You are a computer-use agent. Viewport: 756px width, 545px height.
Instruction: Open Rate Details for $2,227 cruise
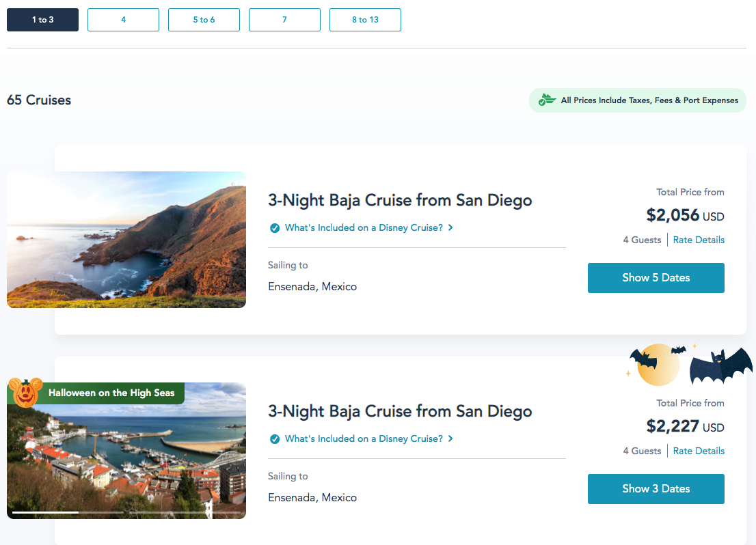coord(699,451)
